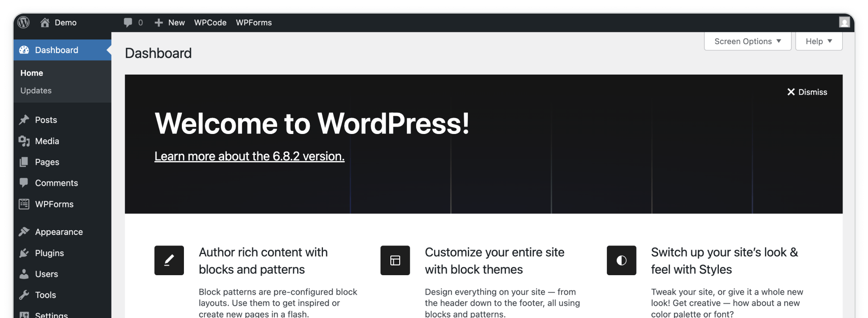Expand the Help dropdown tab
The image size is (868, 318).
[x=819, y=41]
